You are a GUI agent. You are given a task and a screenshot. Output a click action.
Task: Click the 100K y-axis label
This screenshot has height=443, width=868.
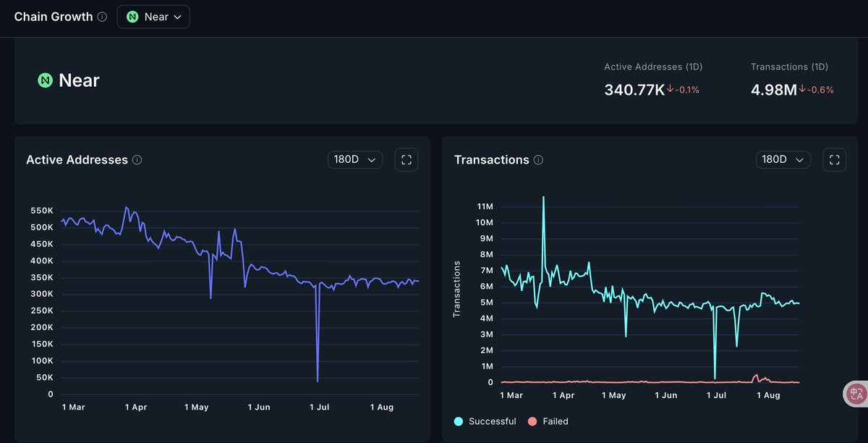41,360
